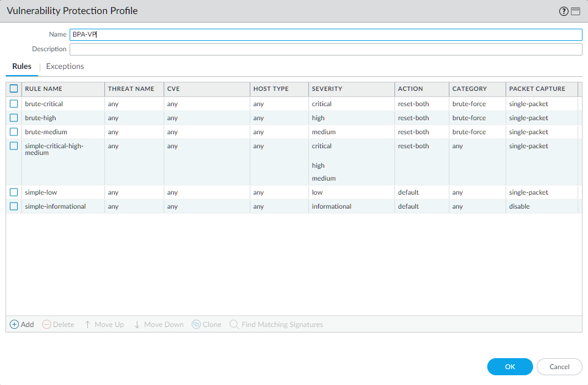Click the Move Up button

coord(104,324)
